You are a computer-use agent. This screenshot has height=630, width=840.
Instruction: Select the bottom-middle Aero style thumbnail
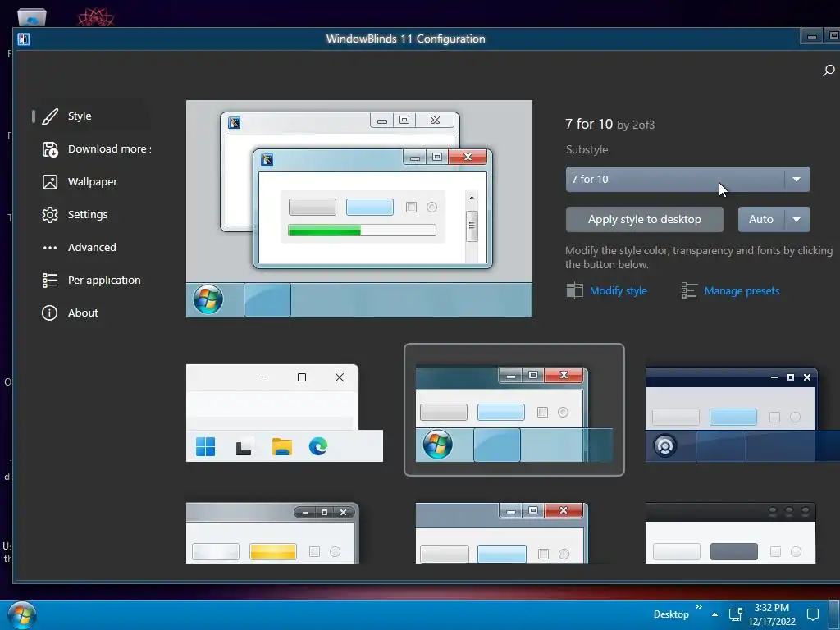tap(501, 533)
